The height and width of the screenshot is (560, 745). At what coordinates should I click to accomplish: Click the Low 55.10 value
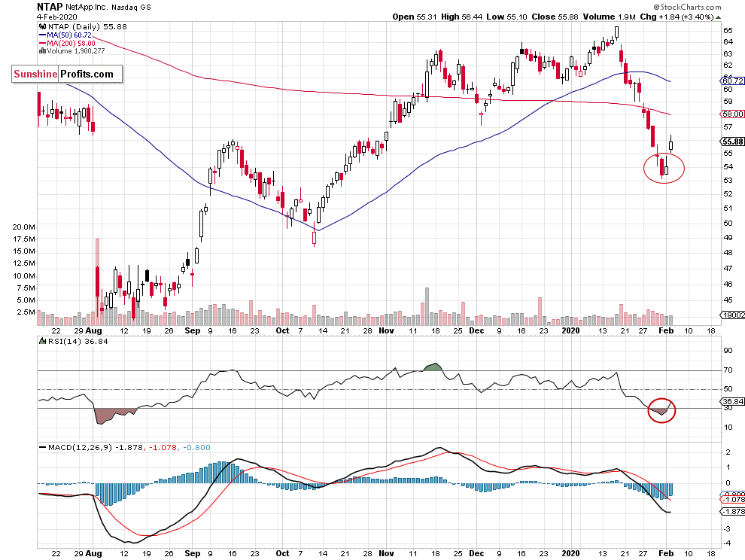(x=506, y=17)
